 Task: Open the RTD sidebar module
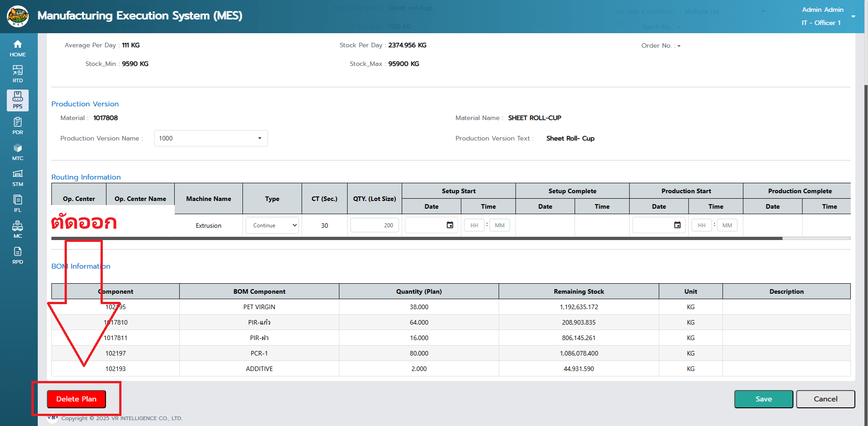tap(18, 74)
